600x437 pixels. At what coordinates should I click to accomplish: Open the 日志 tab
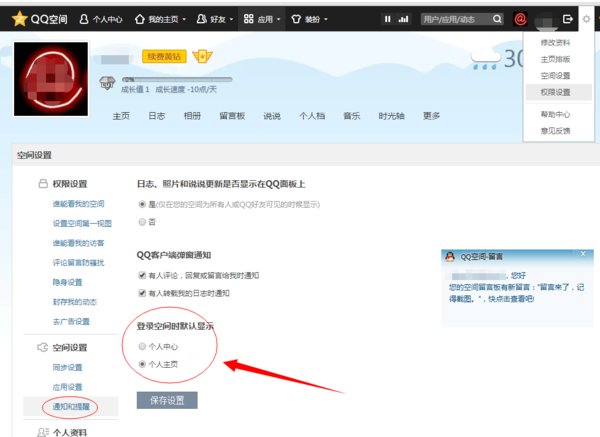tap(157, 116)
